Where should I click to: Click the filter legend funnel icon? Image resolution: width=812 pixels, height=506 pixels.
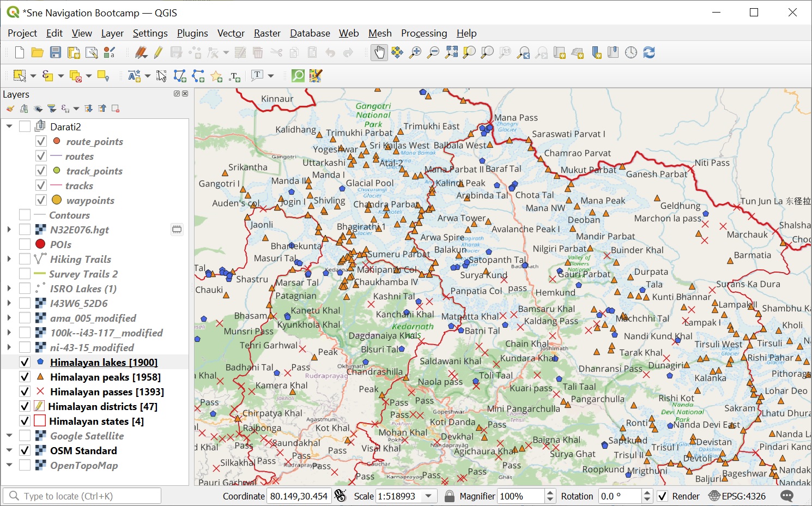click(52, 109)
